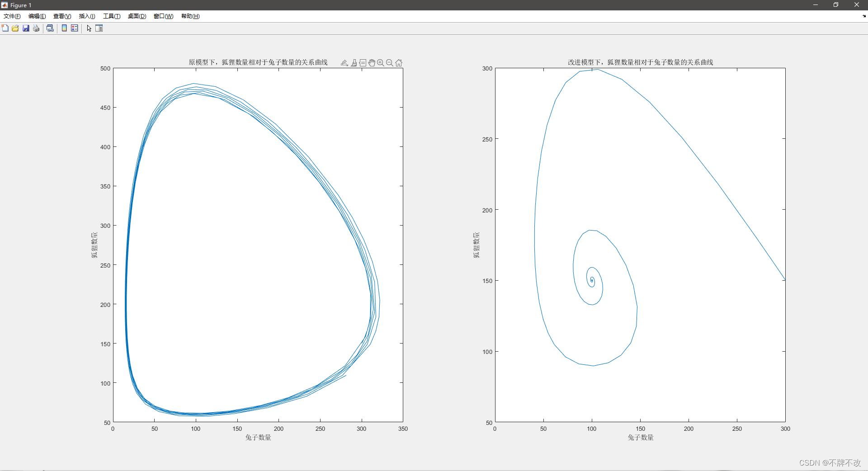Click the right plot title 改进模型下

[x=641, y=62]
